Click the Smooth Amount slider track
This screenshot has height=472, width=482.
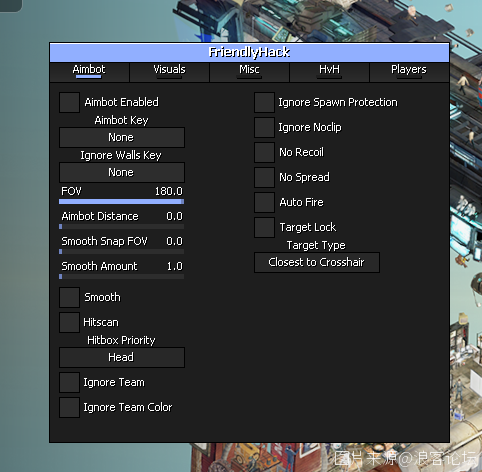121,276
